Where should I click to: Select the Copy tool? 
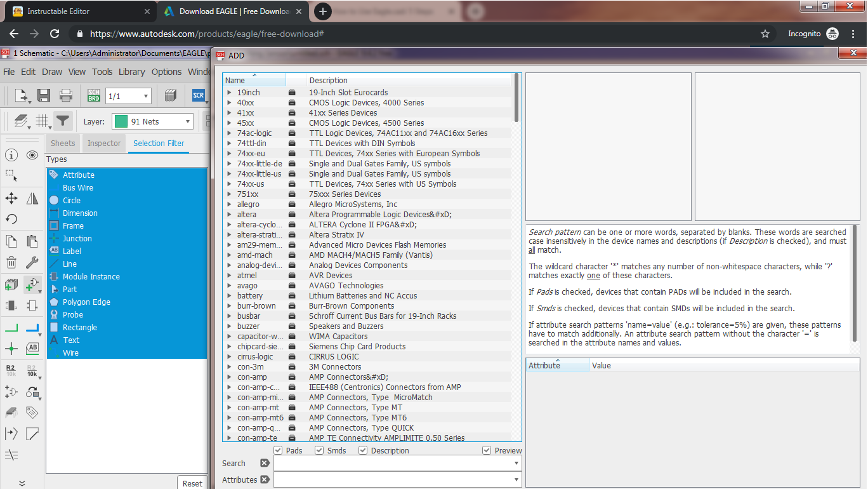tap(11, 241)
